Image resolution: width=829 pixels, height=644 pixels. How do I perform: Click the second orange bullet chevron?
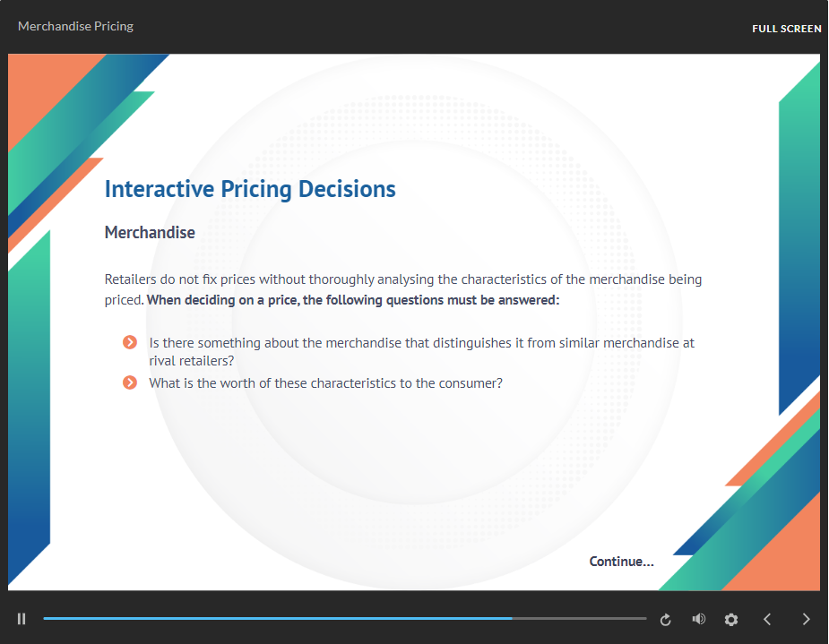coord(130,382)
